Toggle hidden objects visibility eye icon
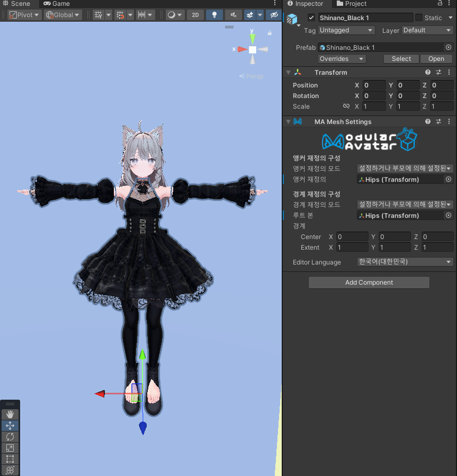The image size is (457, 476). (x=274, y=15)
